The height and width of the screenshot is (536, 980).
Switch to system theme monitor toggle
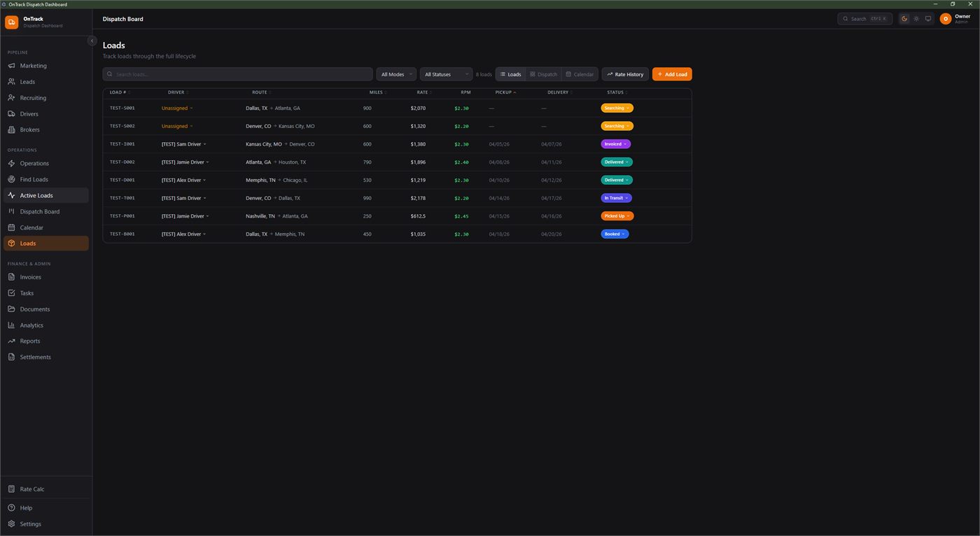pyautogui.click(x=928, y=19)
